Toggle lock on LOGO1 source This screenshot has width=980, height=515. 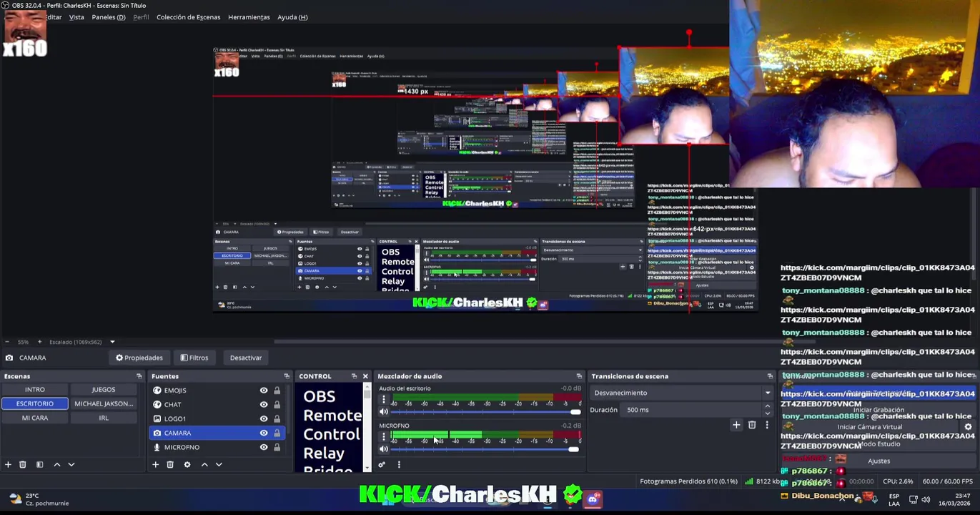click(277, 419)
